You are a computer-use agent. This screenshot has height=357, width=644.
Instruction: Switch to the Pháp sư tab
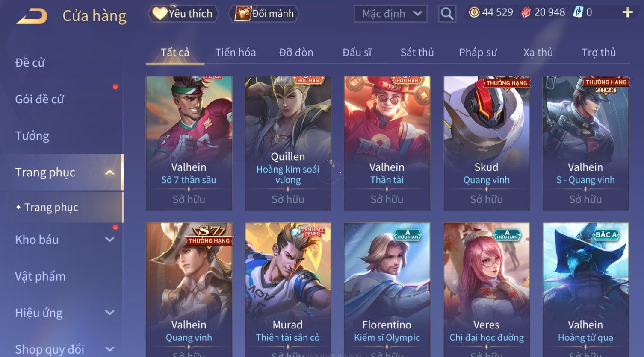(478, 53)
